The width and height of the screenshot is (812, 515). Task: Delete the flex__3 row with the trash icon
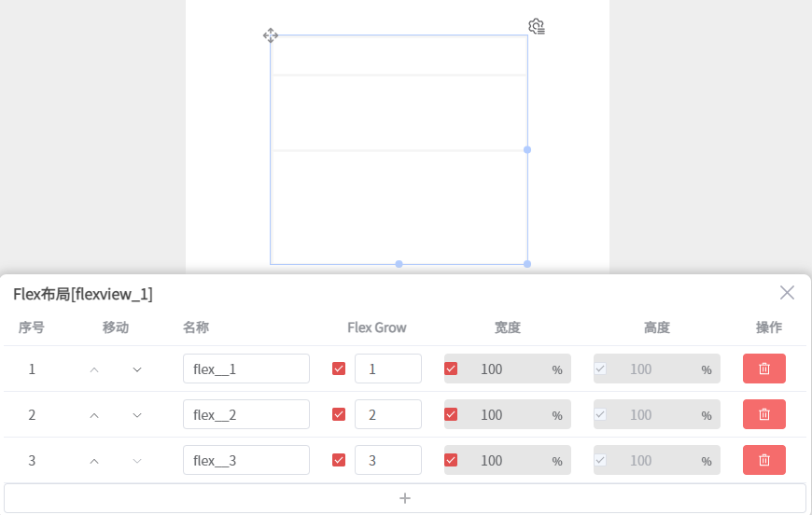click(763, 460)
